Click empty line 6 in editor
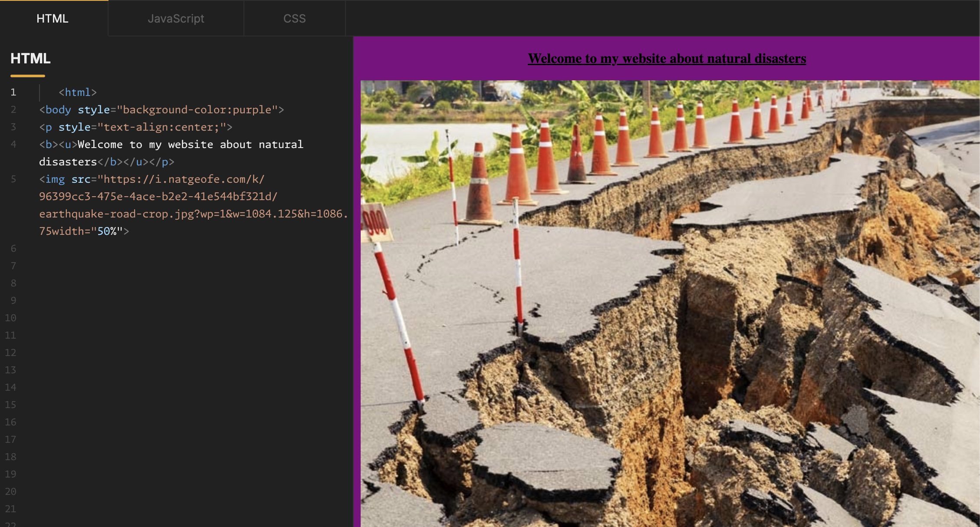This screenshot has width=980, height=527. (174, 248)
